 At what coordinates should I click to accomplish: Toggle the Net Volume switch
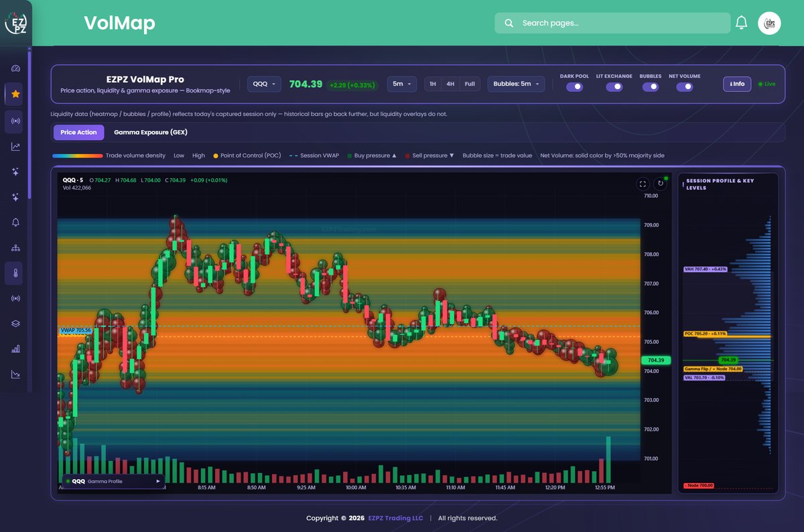coord(684,86)
